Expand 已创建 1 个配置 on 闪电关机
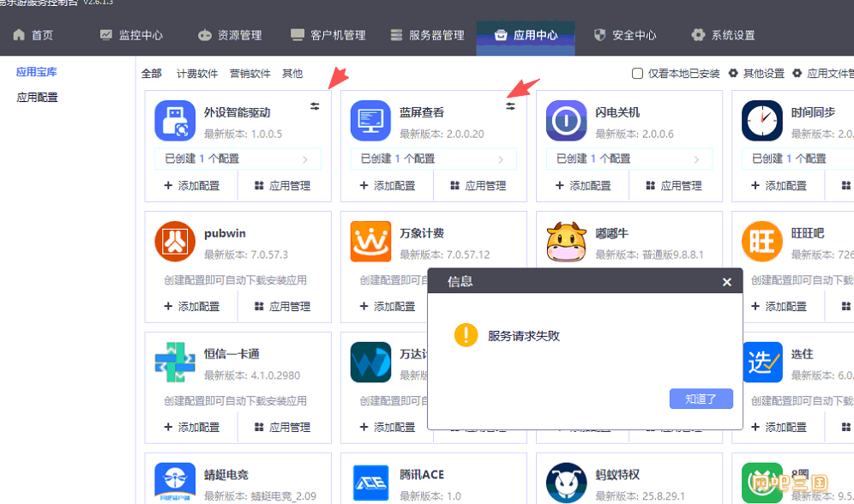This screenshot has height=504, width=854. [629, 159]
